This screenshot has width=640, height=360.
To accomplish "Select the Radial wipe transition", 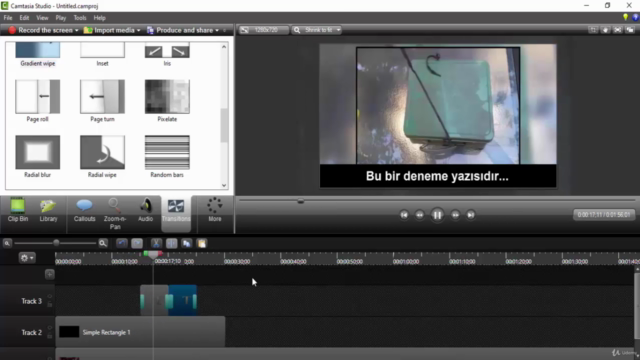I will click(x=102, y=156).
